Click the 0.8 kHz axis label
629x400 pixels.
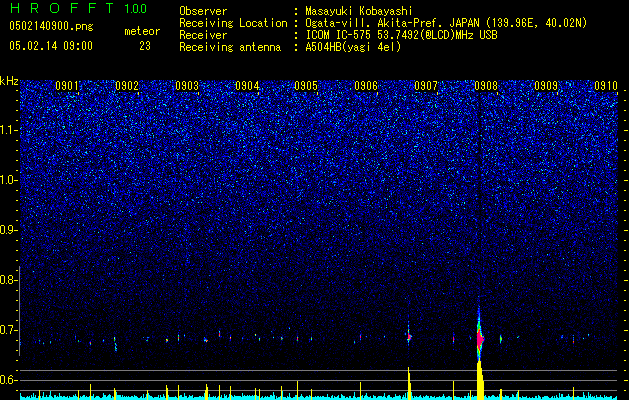point(8,280)
